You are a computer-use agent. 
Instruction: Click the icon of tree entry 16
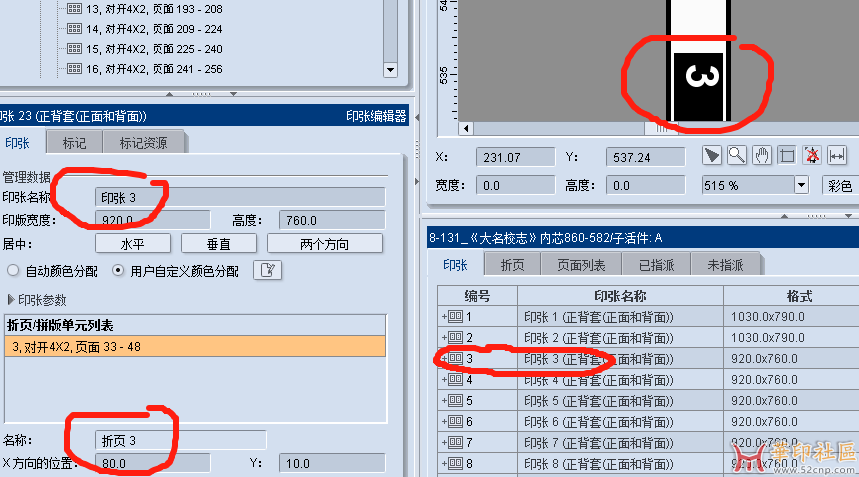click(75, 68)
